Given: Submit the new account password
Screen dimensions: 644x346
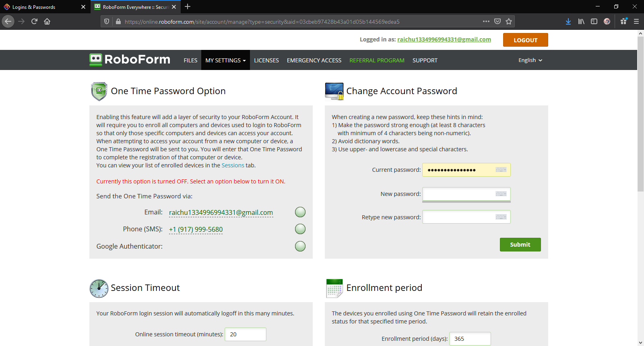Looking at the screenshot, I should (x=520, y=245).
